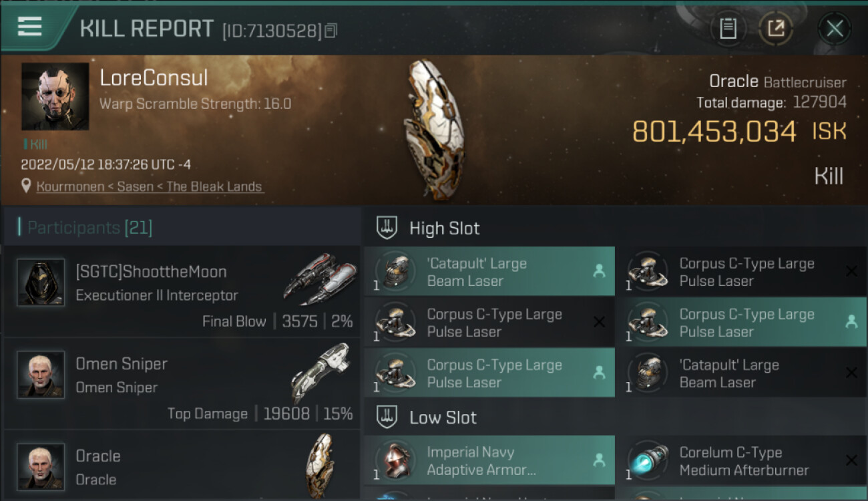Open LoreConsul's character portrait
The image size is (868, 501).
(55, 96)
